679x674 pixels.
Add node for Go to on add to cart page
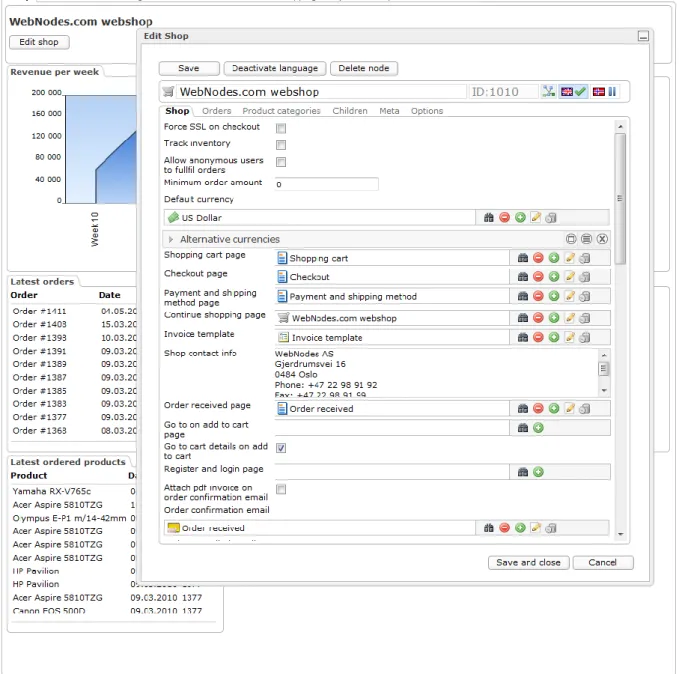click(538, 428)
